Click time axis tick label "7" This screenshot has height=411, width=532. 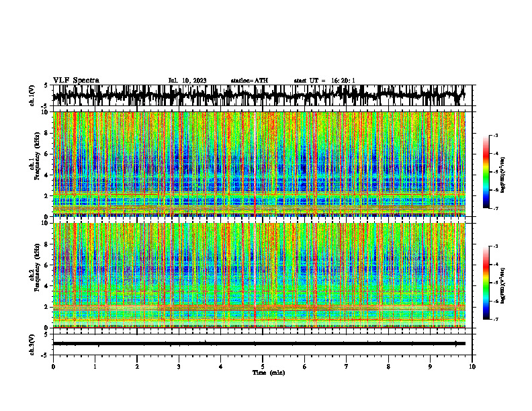(x=347, y=367)
